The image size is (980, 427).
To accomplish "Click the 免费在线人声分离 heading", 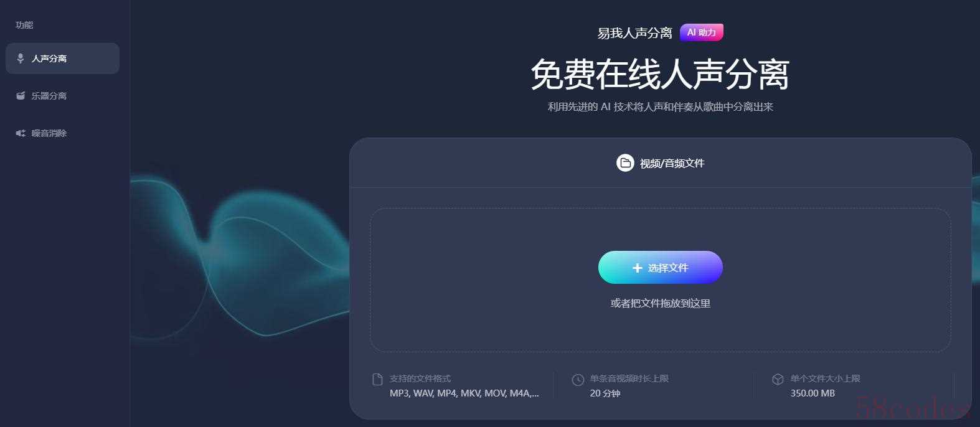I will point(660,74).
